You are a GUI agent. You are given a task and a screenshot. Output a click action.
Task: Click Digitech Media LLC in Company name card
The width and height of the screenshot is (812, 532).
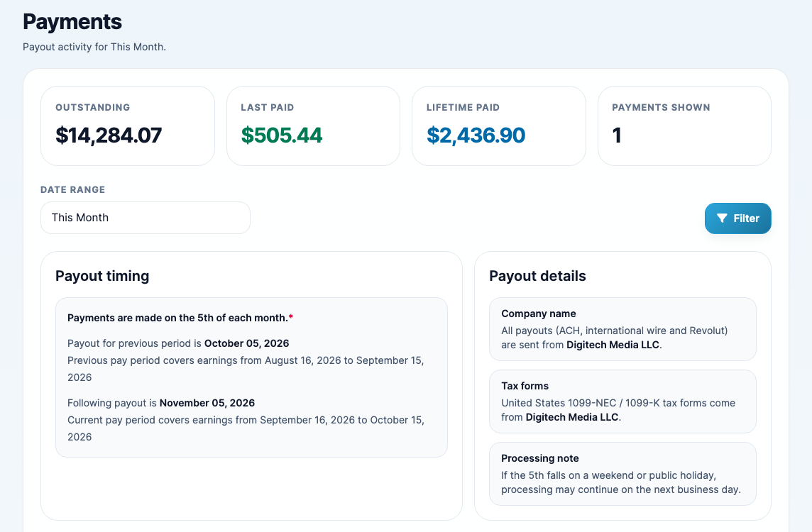click(x=613, y=345)
